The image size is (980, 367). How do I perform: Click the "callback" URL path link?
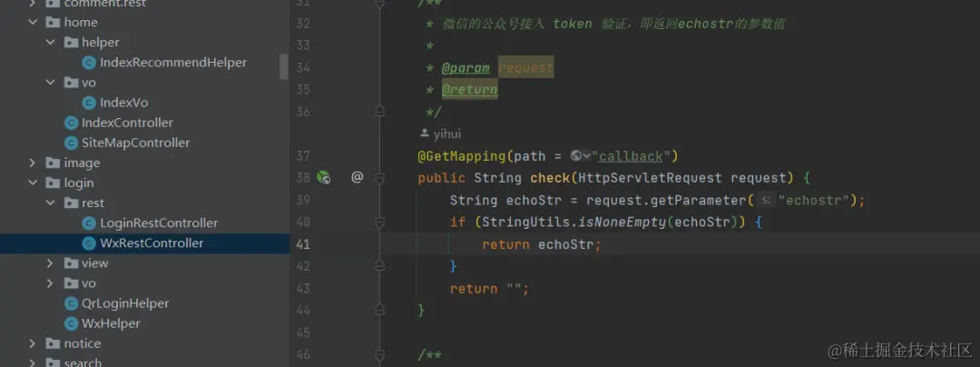point(631,155)
